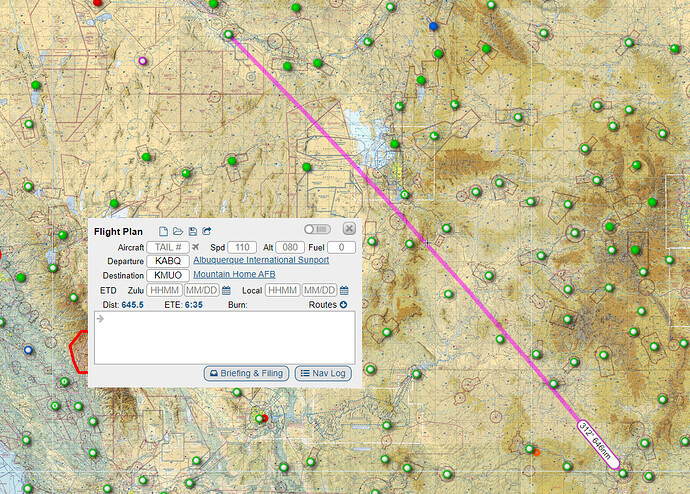Open a saved flight plan file

178,231
